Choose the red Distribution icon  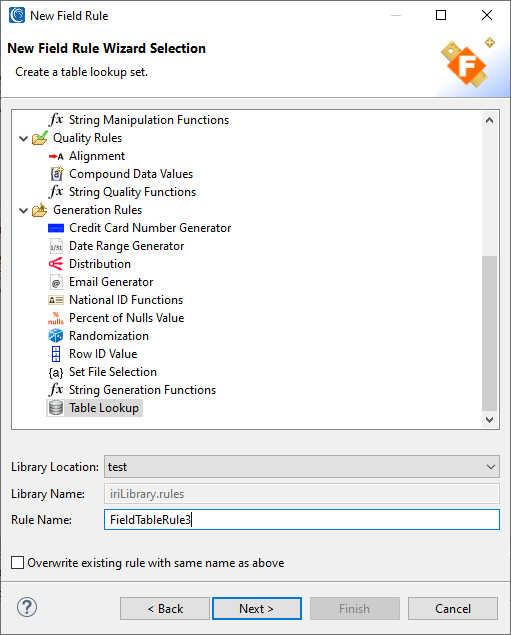[56, 264]
